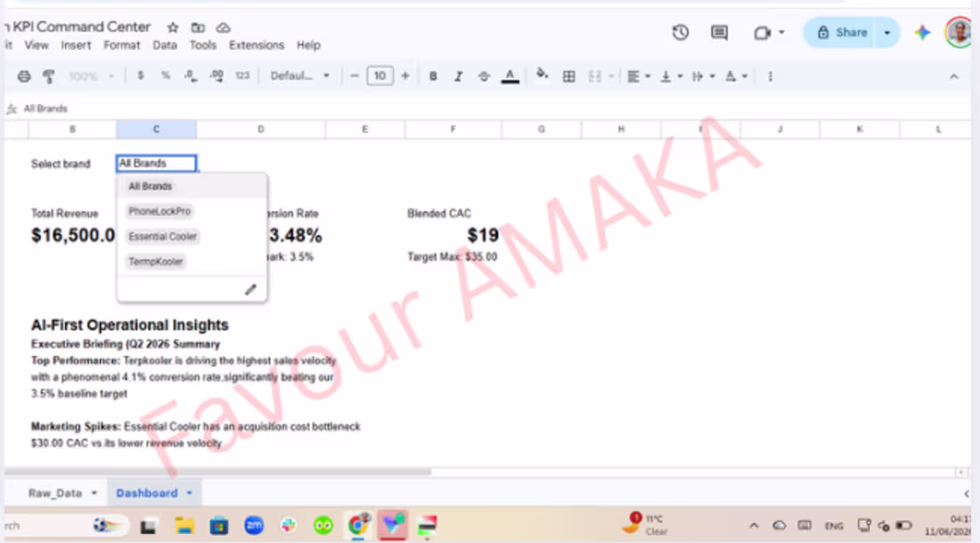Click the font size field showing 10
Image resolution: width=980 pixels, height=543 pixels.
click(x=380, y=77)
